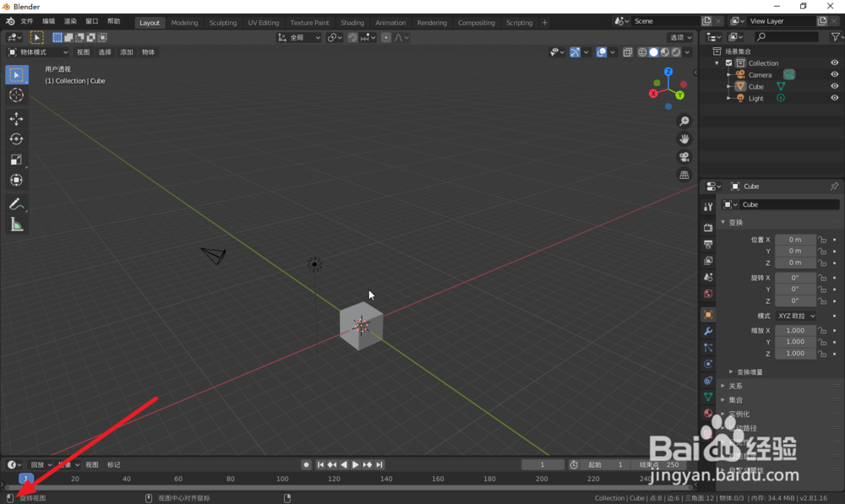Jump to the first frame
This screenshot has width=845, height=504.
point(320,464)
